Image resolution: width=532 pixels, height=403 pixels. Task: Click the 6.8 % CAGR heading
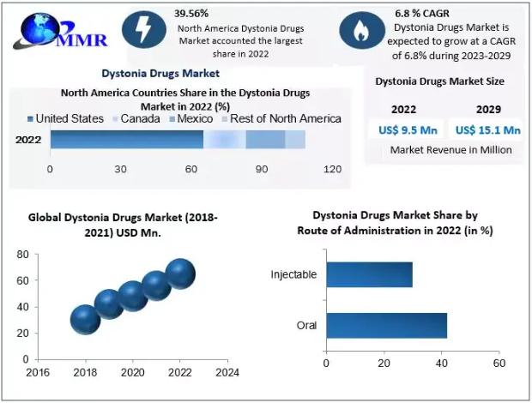tap(422, 14)
